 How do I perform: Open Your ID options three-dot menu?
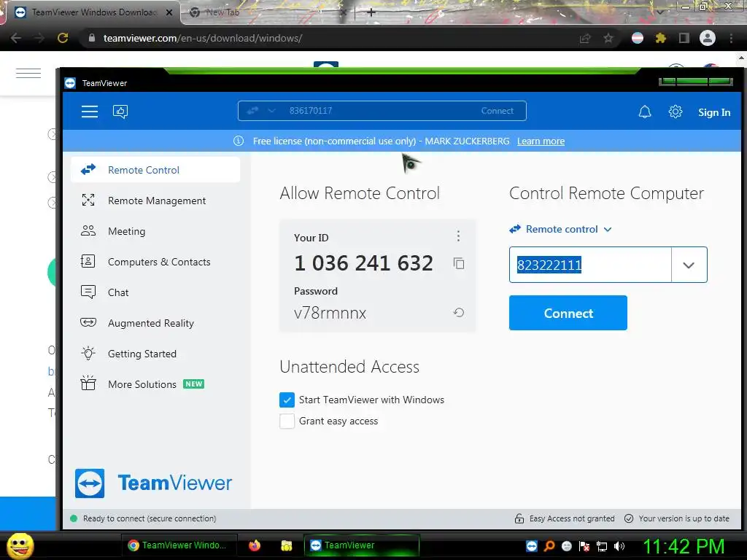click(458, 236)
